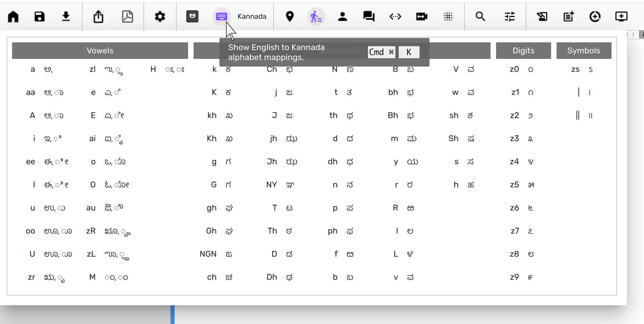Click the PDF export icon
Screen dimensions: 644x324
(x=127, y=17)
